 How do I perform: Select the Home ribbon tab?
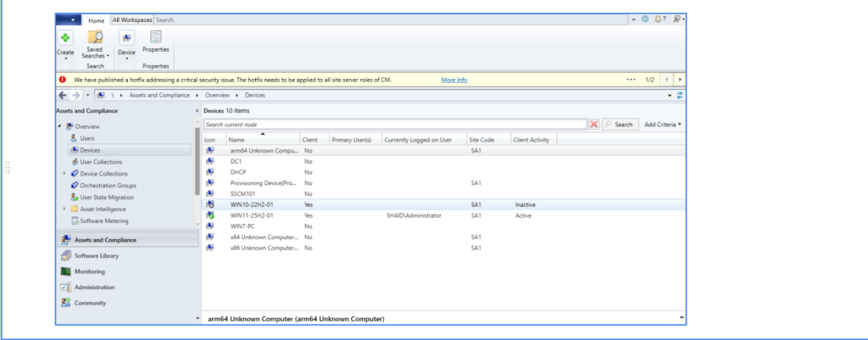[x=97, y=20]
